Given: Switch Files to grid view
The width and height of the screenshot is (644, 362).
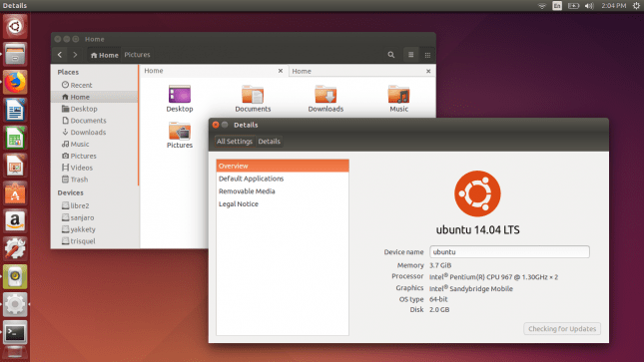Looking at the screenshot, I should pyautogui.click(x=427, y=55).
